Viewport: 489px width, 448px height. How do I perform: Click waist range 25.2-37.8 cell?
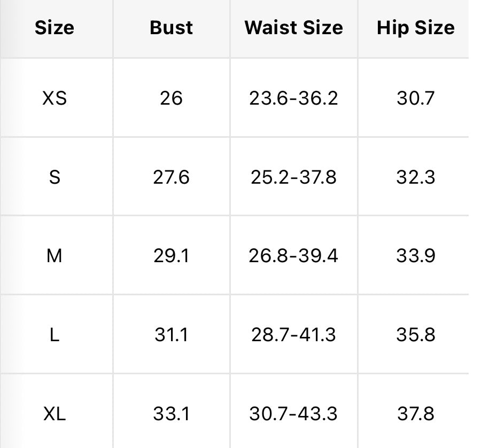point(294,177)
